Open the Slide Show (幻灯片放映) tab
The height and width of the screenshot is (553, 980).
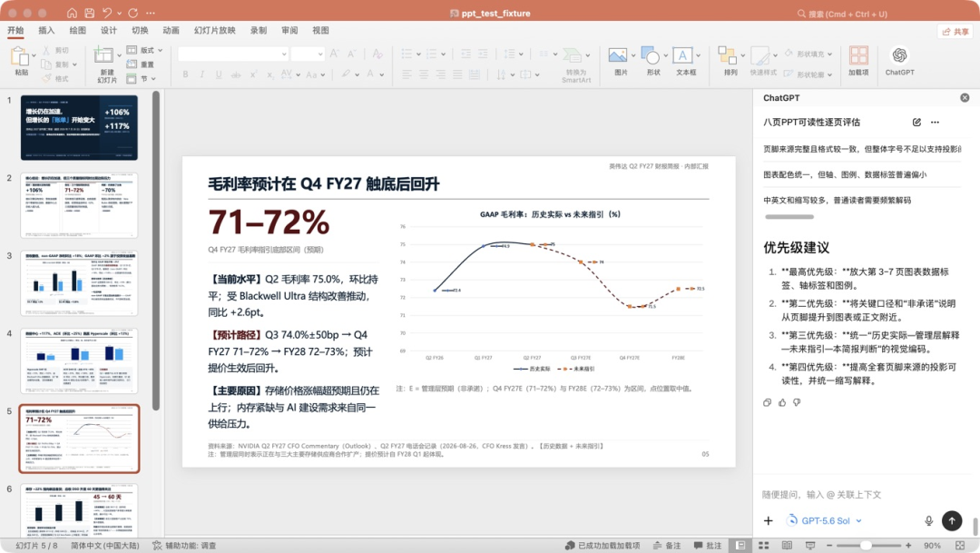pos(215,31)
